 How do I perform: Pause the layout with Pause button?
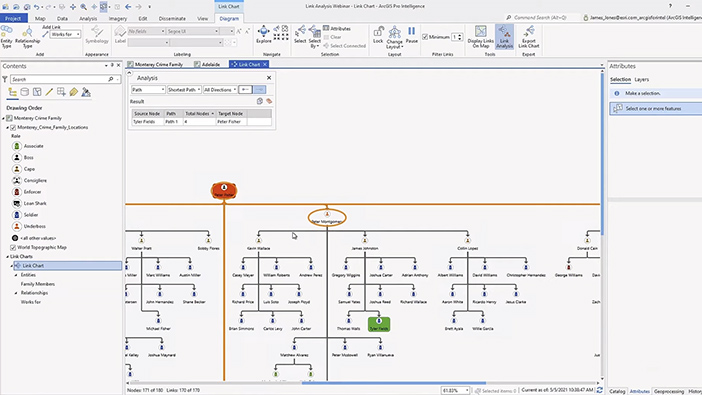pyautogui.click(x=411, y=34)
